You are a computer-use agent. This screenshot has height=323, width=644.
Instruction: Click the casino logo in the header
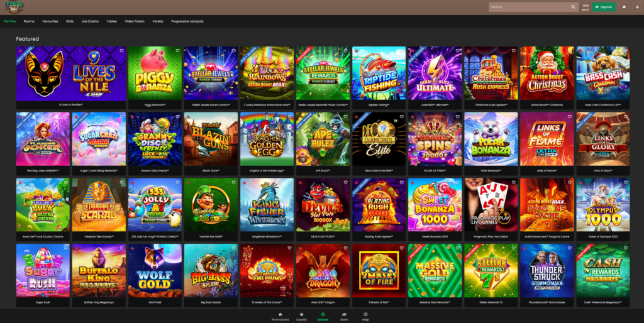pos(14,7)
